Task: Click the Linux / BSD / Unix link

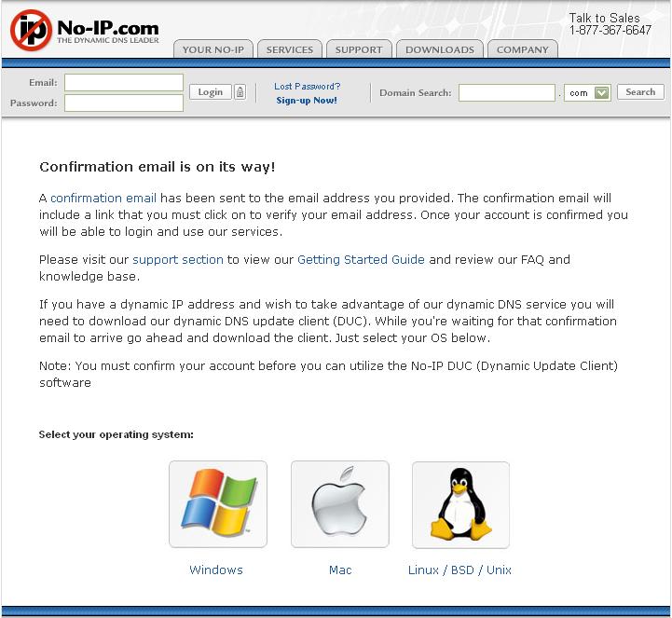Action: [459, 570]
